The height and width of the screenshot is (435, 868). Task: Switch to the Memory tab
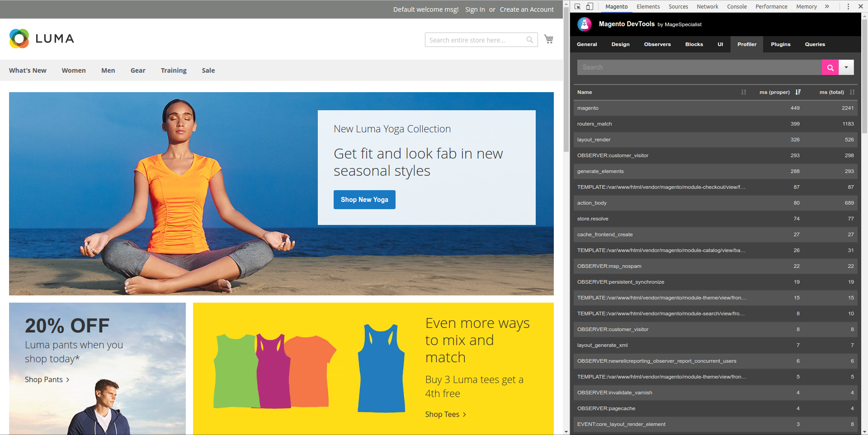(x=807, y=6)
